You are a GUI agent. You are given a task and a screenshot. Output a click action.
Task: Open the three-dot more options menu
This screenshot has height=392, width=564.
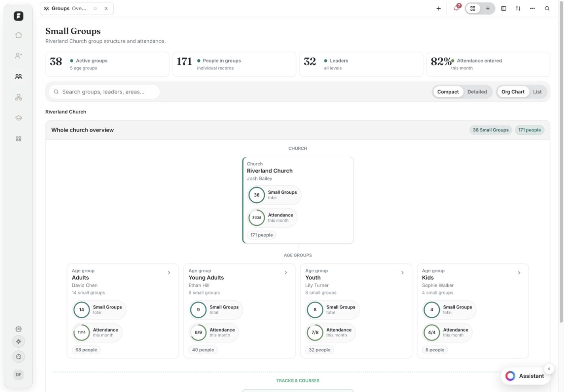coord(533,8)
